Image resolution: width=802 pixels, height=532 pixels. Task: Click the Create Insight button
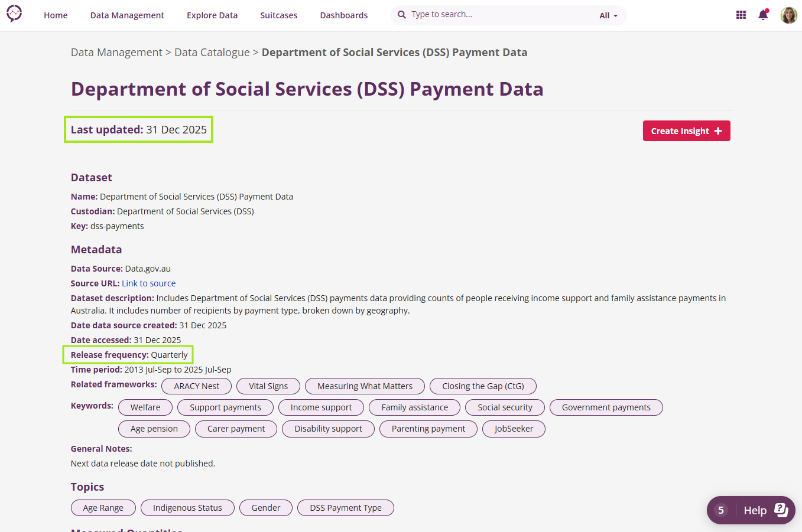686,131
